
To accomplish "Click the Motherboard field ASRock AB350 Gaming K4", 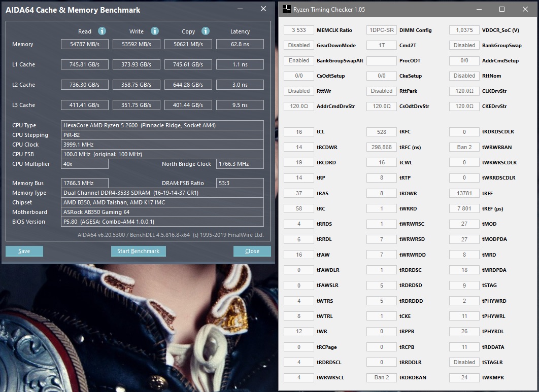I will [162, 212].
